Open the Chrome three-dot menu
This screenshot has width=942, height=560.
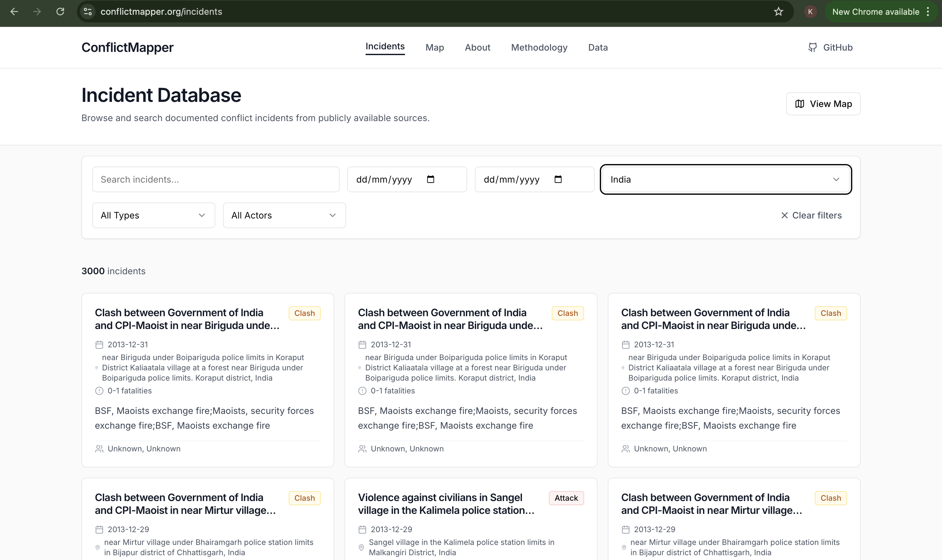point(928,12)
